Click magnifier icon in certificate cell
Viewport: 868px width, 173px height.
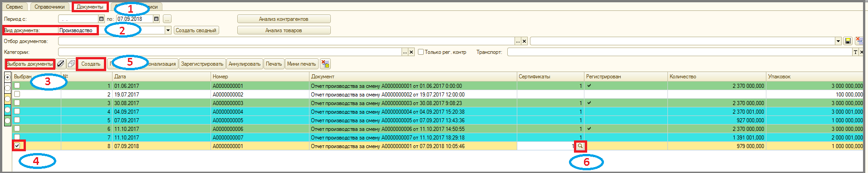click(580, 146)
